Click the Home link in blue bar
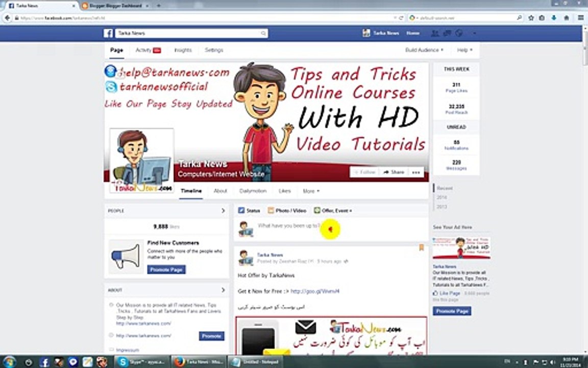Viewport: 588px width, 368px height. (413, 33)
